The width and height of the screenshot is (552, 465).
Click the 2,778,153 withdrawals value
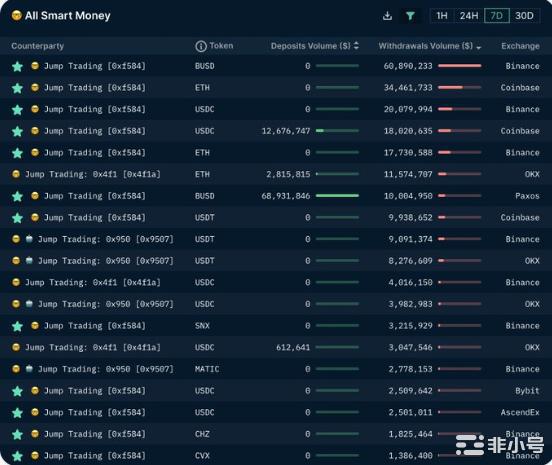coord(410,369)
